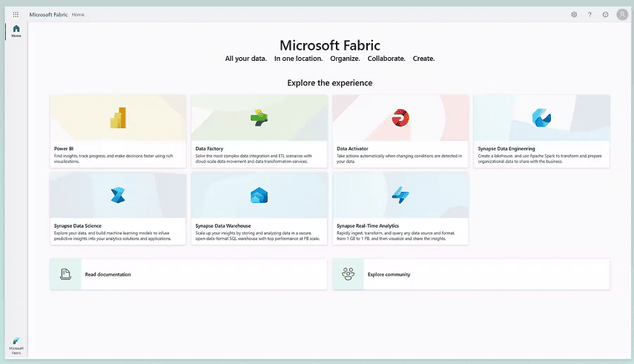Open the Synapse Data Engineering card title
The height and width of the screenshot is (364, 634).
(x=506, y=148)
